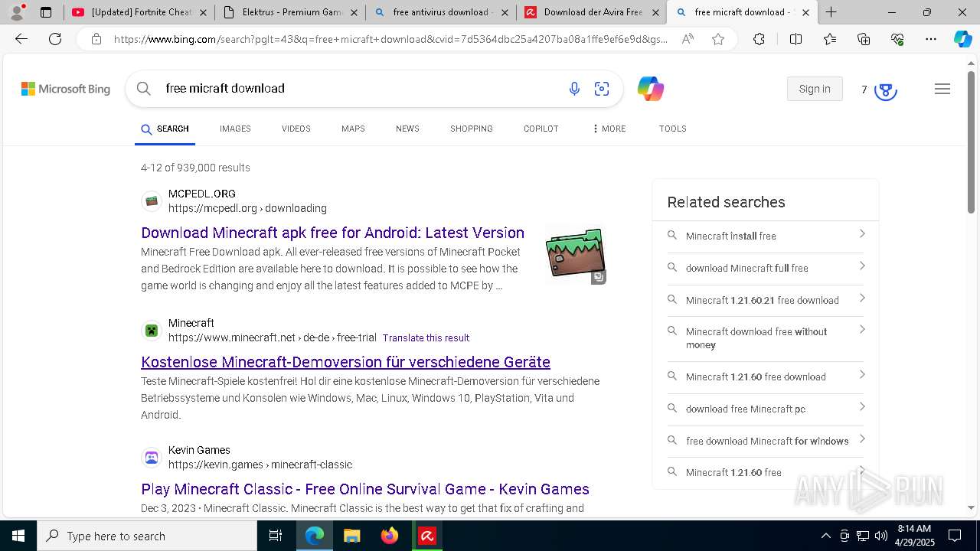This screenshot has width=980, height=551.
Task: Expand 'download free Minecraft pc' chevron
Action: click(862, 407)
